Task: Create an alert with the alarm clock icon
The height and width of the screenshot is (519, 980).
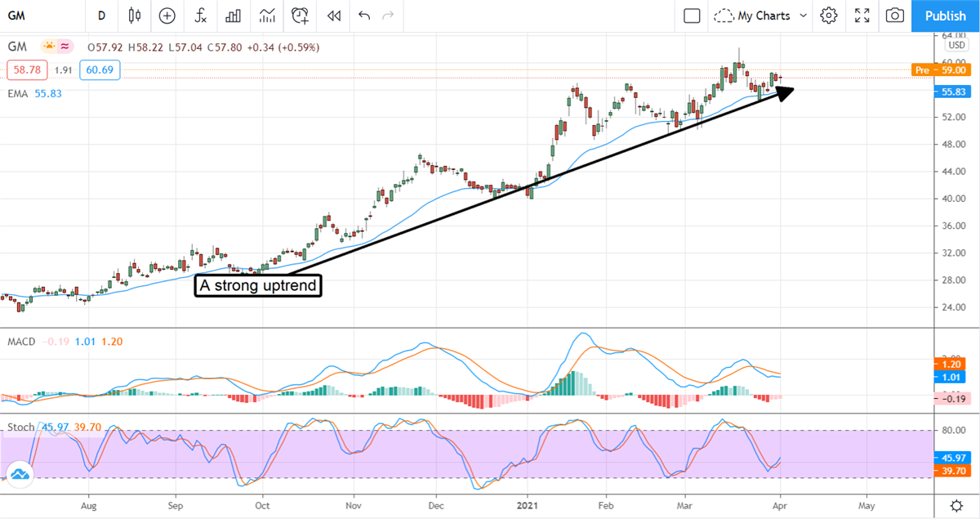Action: point(301,16)
